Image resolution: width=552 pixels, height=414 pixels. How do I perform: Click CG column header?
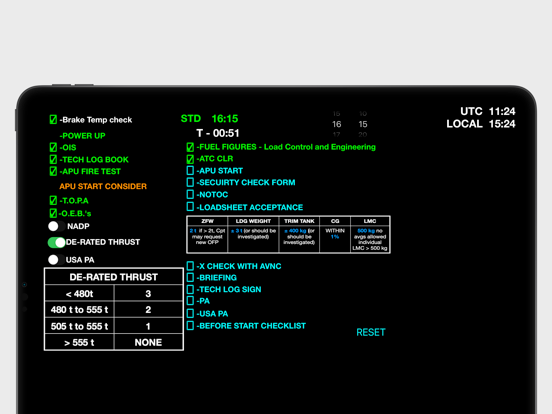click(x=335, y=221)
